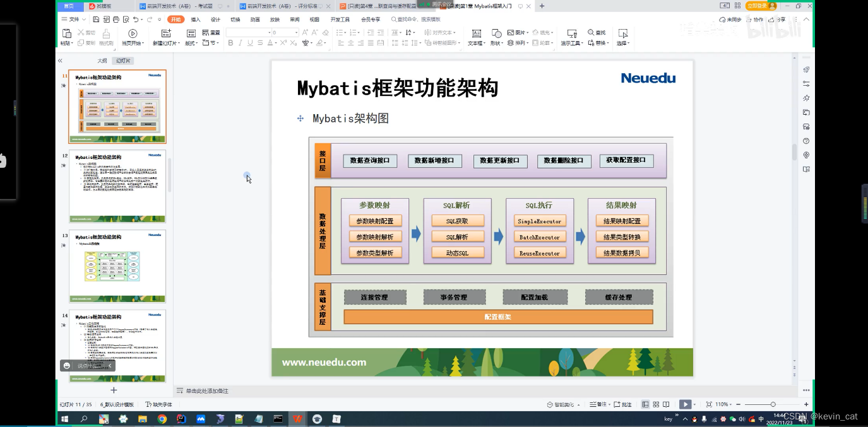Click the orange Login Now button
This screenshot has height=427, width=868.
click(761, 6)
